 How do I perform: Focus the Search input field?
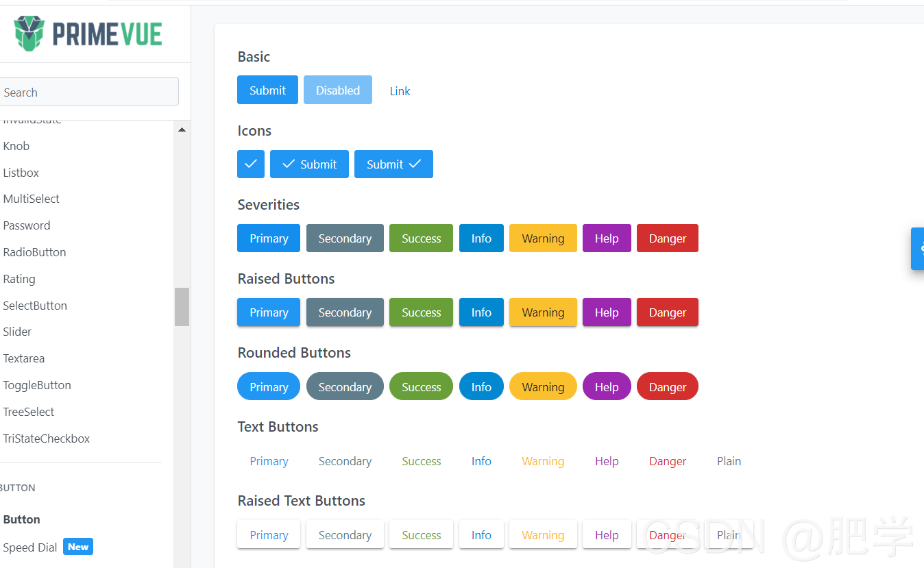point(89,92)
